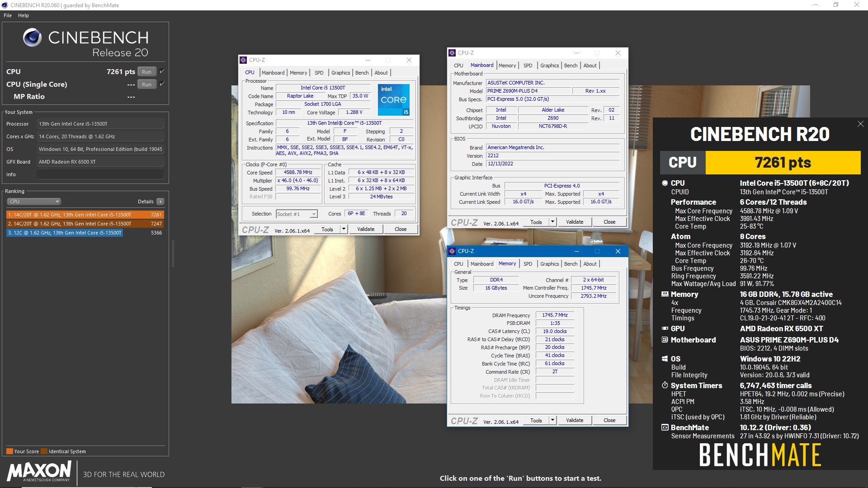
Task: Open About tab in Mainboard CPU-Z window
Action: 590,66
